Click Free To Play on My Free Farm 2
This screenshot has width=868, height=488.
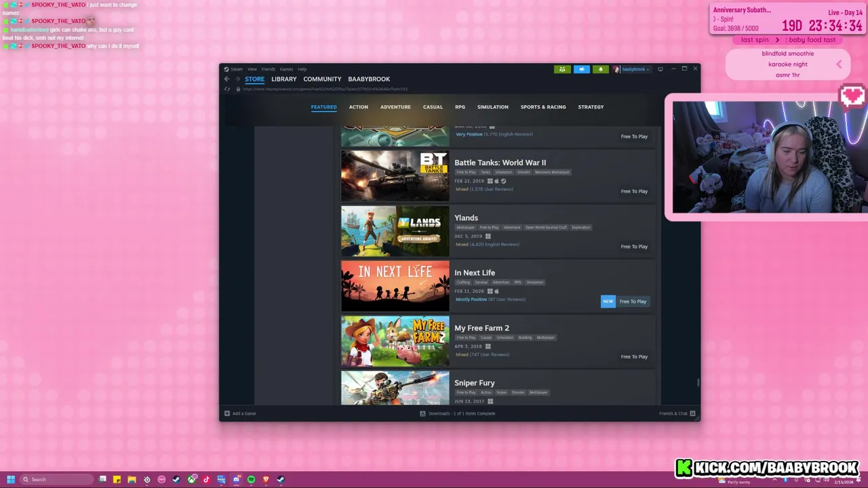[634, 357]
